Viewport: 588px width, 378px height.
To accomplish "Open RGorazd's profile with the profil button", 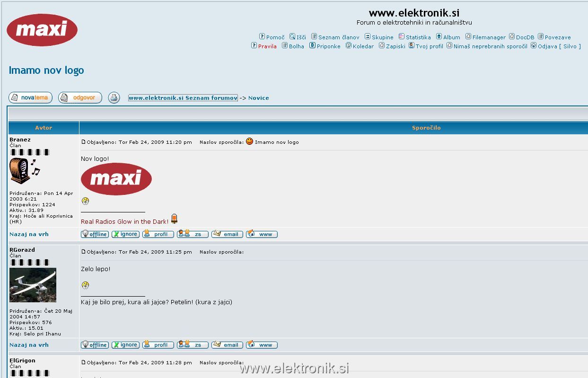I will [158, 345].
